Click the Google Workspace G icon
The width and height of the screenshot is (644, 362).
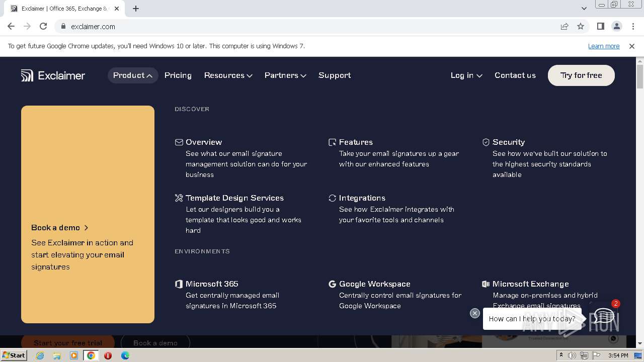pyautogui.click(x=332, y=284)
